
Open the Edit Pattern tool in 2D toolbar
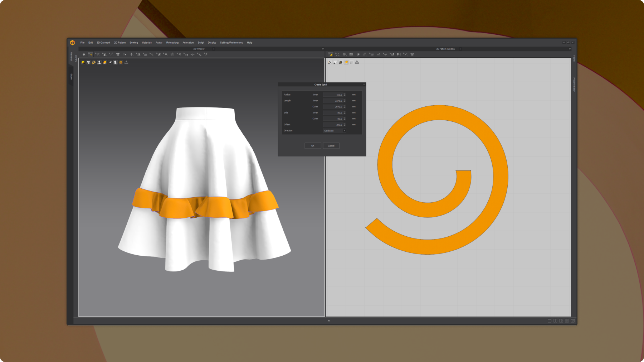point(337,54)
